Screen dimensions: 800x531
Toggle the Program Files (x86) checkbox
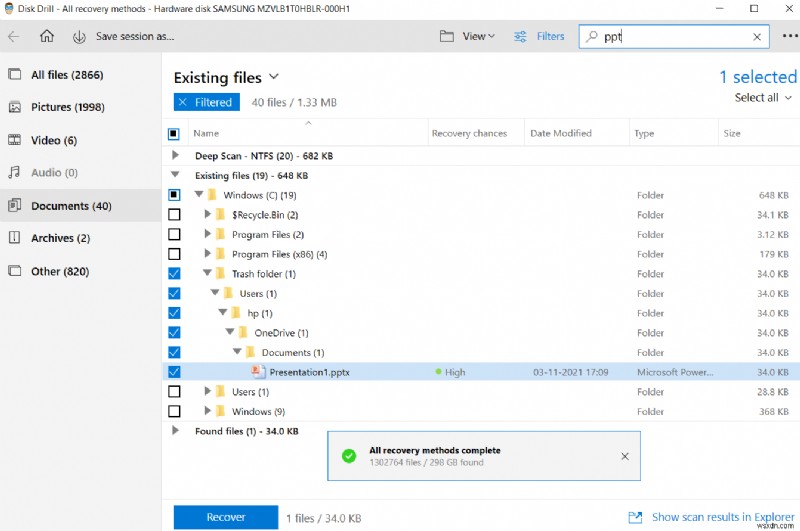(174, 254)
